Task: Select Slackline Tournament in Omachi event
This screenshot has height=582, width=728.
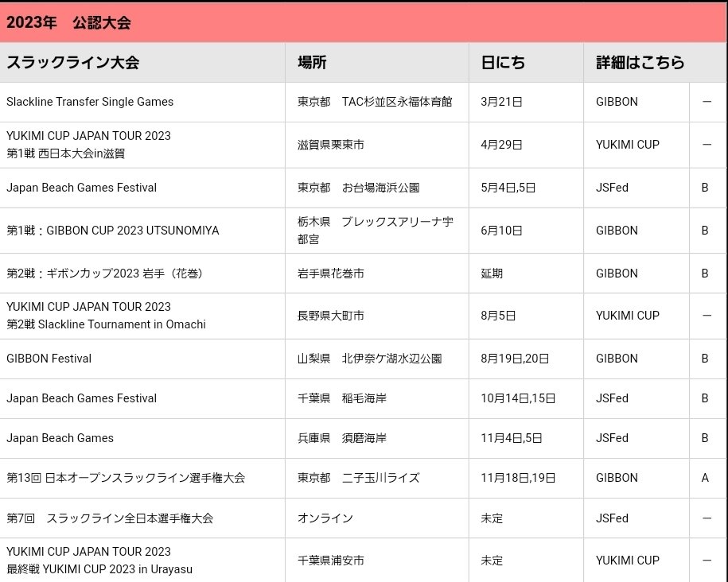Action: pos(107,324)
